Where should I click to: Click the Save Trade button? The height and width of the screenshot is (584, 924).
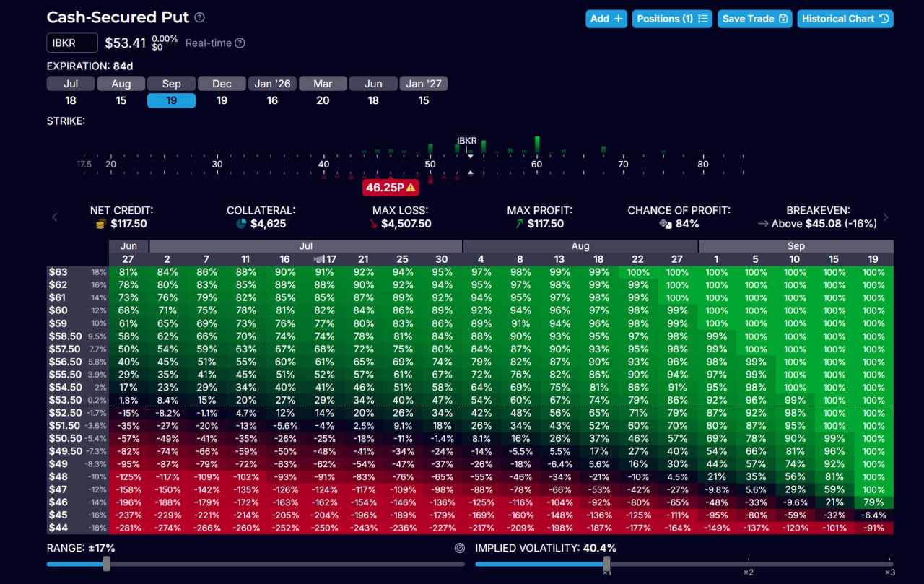click(754, 19)
